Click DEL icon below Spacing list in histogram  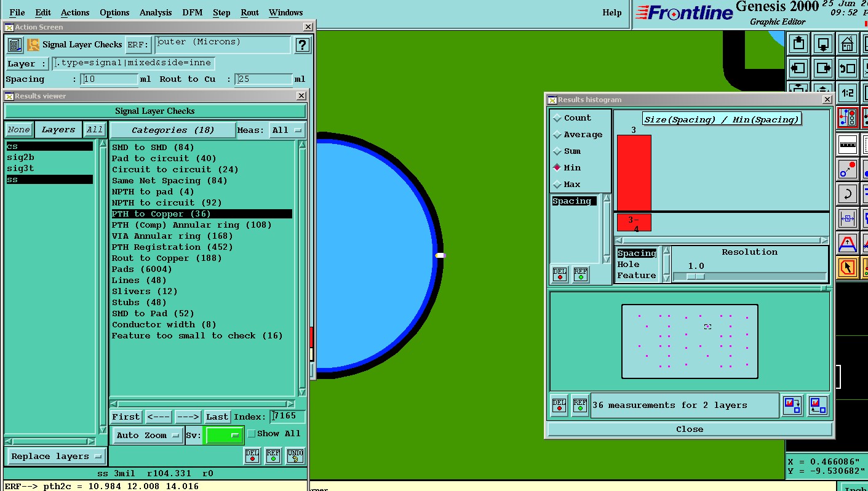tap(560, 274)
